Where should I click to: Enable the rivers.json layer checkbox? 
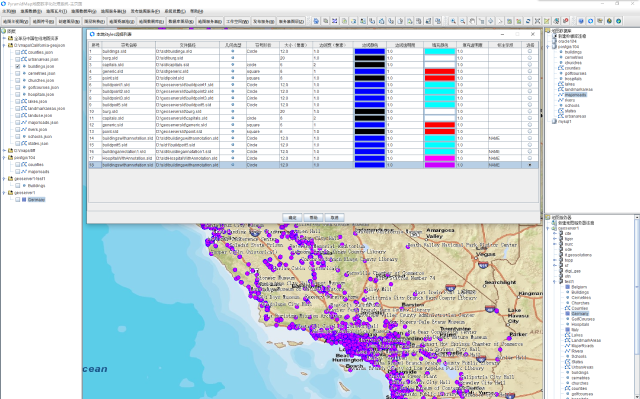click(x=18, y=129)
